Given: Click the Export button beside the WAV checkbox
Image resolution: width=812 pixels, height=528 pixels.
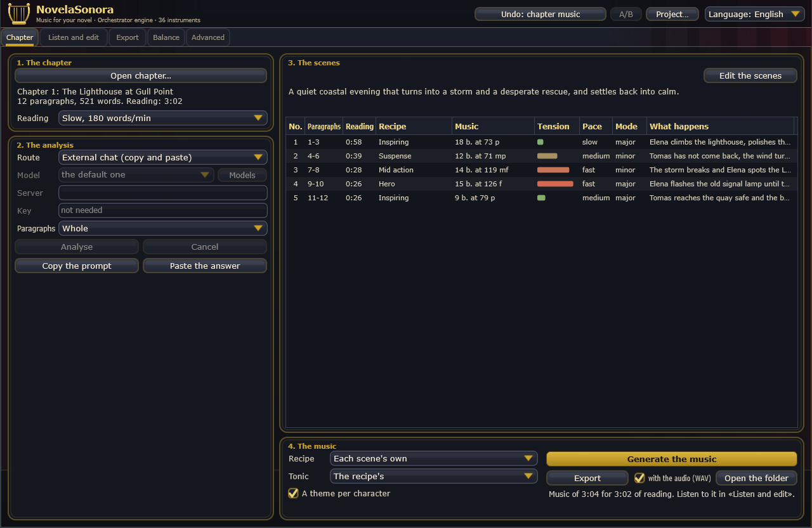Looking at the screenshot, I should click(x=587, y=478).
